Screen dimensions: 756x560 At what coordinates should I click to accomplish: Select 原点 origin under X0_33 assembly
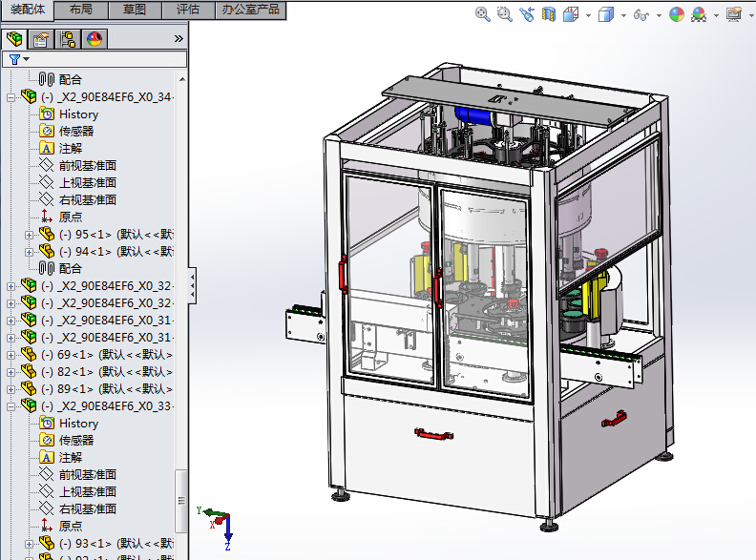(x=71, y=527)
